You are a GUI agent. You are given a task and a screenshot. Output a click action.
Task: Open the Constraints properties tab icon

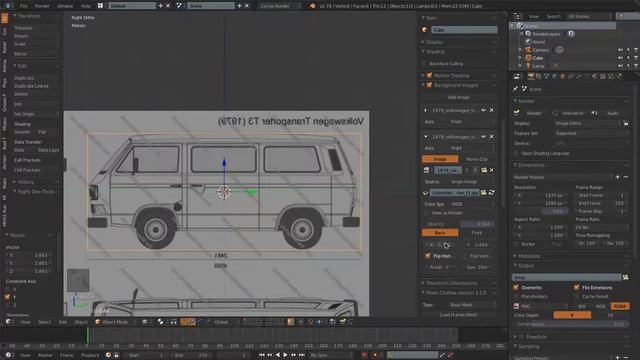tap(571, 76)
